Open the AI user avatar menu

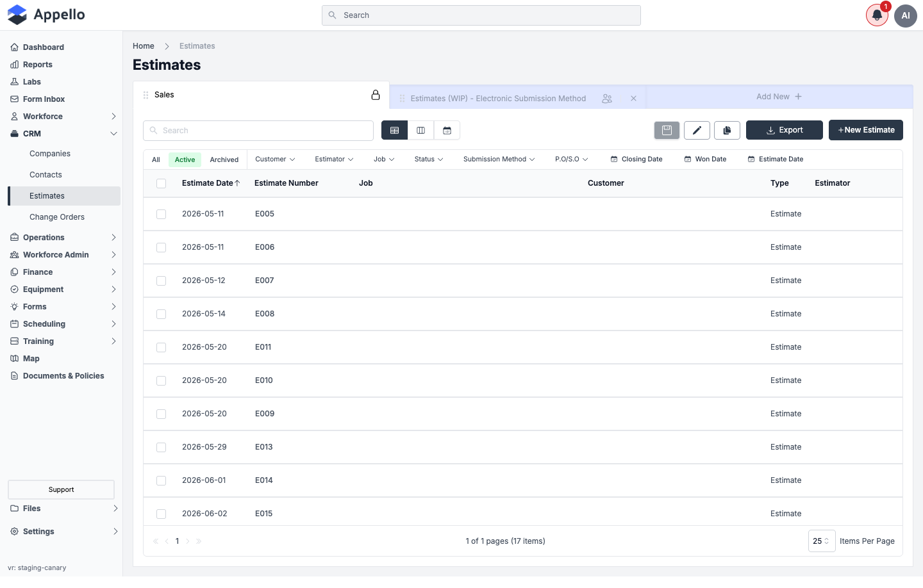906,15
